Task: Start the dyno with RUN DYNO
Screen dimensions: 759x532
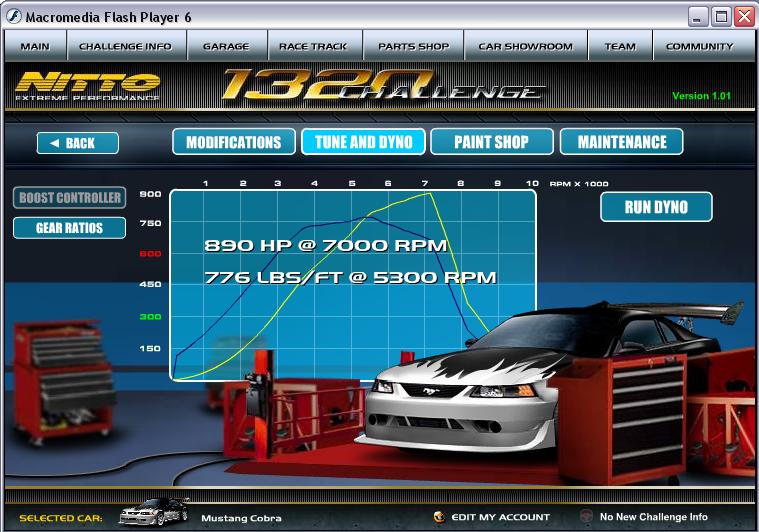Action: [x=656, y=207]
